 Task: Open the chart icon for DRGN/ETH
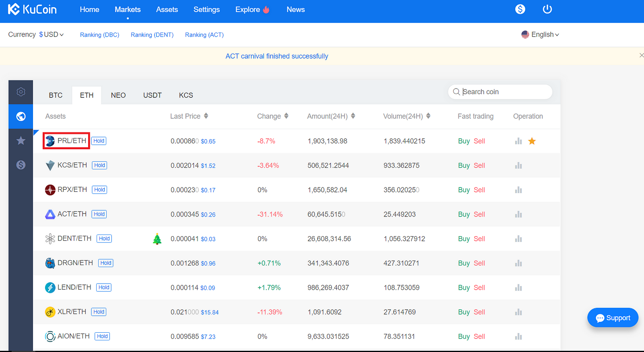[518, 263]
